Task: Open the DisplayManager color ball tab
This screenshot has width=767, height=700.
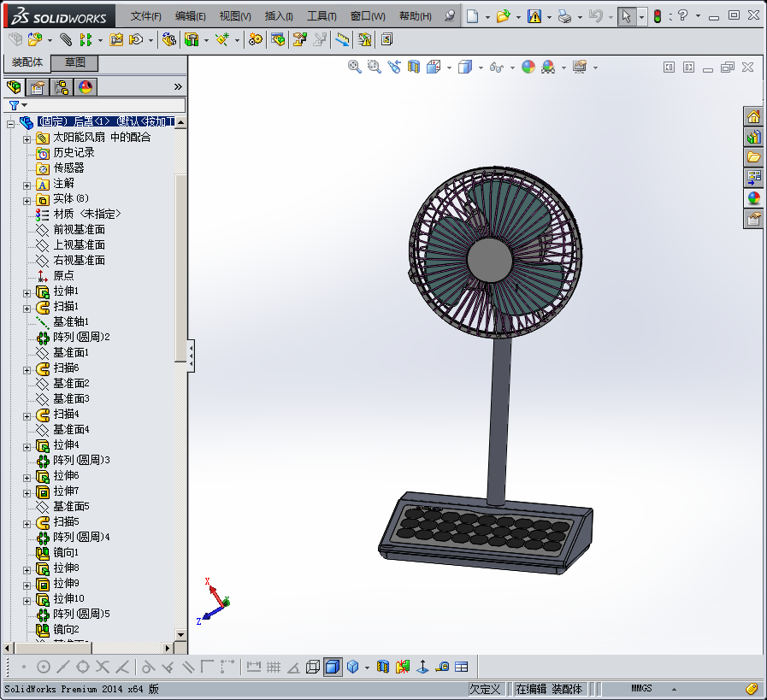Action: coord(86,87)
